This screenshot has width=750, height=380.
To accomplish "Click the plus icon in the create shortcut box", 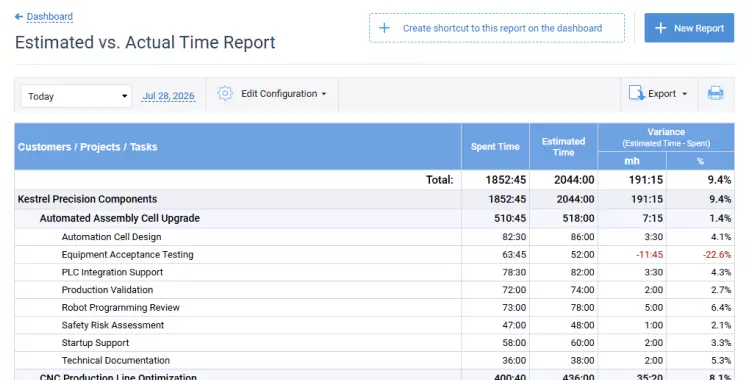I will (x=384, y=28).
